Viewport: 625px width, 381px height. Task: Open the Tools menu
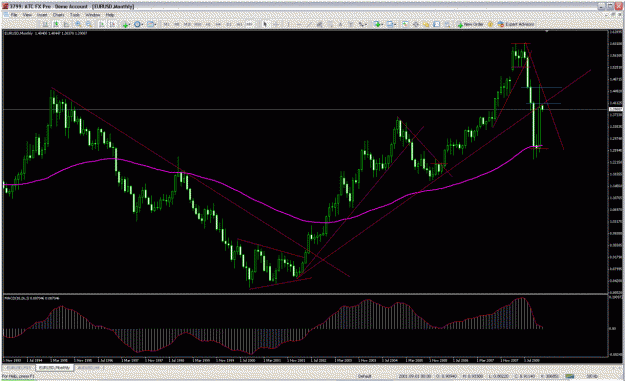click(75, 15)
